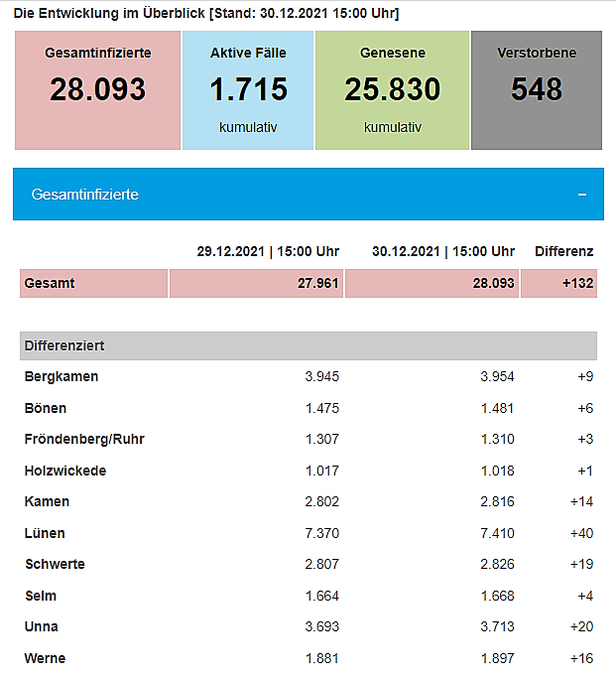Select the Bergkamen row label
The height and width of the screenshot is (677, 616).
[x=62, y=377]
